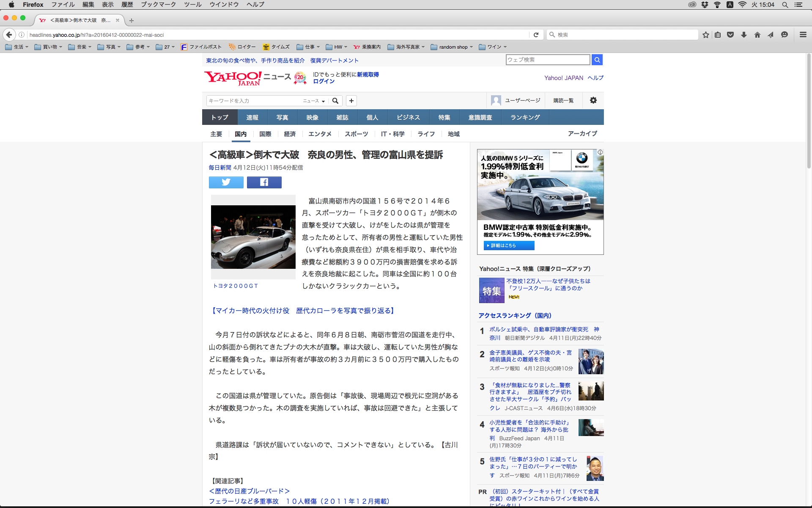Share article on Facebook
The image size is (812, 508).
pyautogui.click(x=264, y=182)
